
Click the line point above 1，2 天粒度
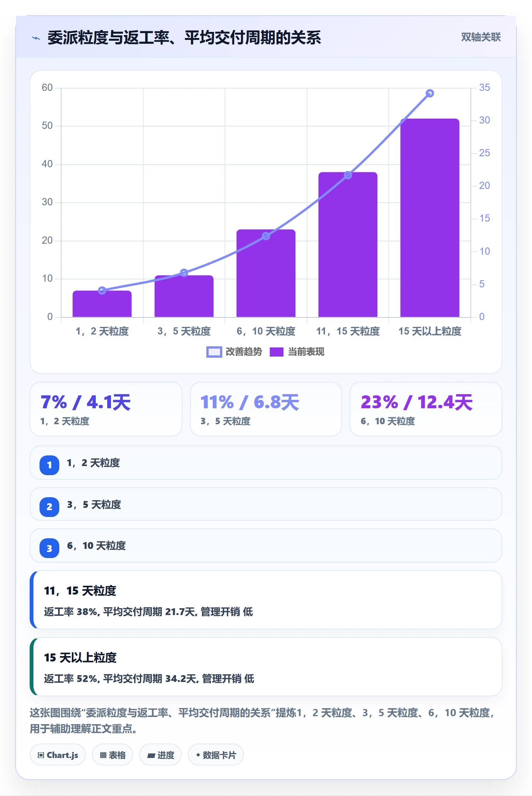(x=102, y=290)
